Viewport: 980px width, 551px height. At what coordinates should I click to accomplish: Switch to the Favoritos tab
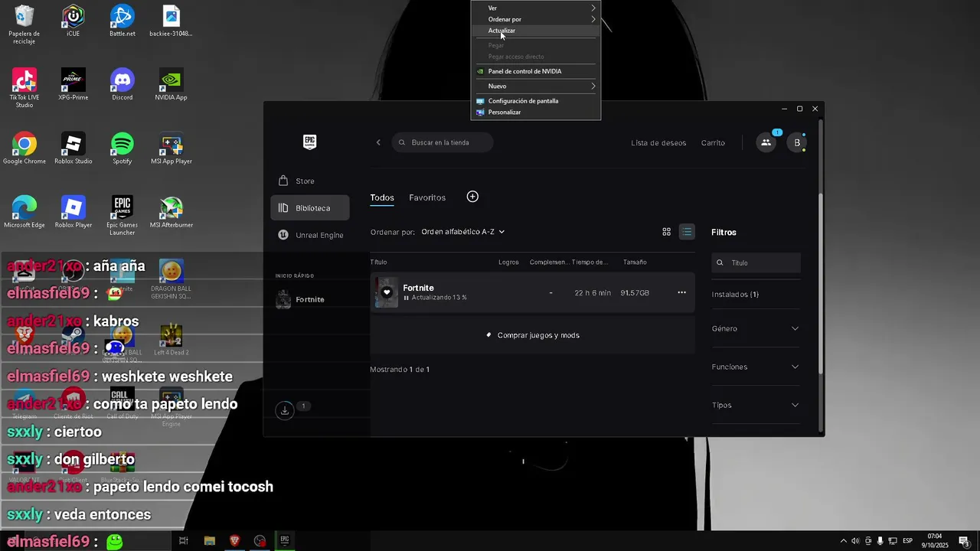[427, 197]
